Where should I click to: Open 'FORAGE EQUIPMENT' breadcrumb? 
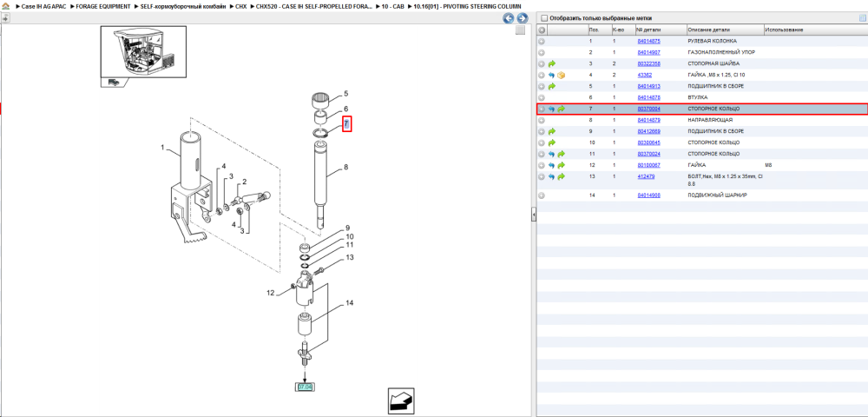tap(103, 6)
